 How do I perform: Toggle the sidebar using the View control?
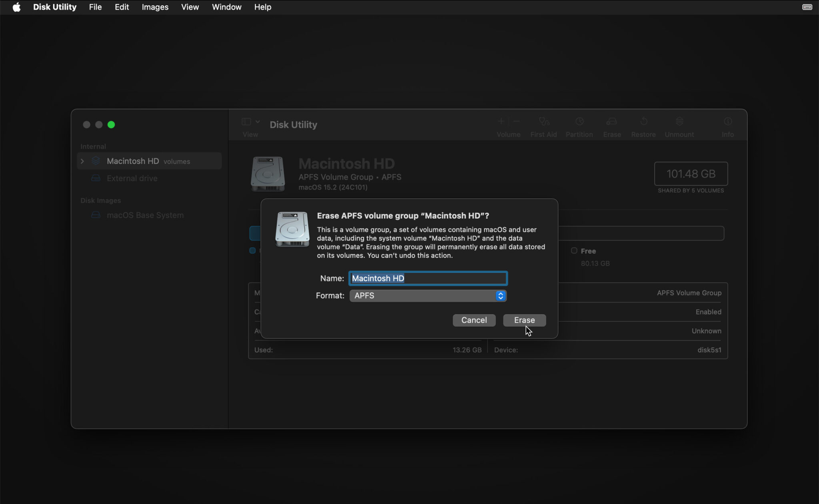247,122
